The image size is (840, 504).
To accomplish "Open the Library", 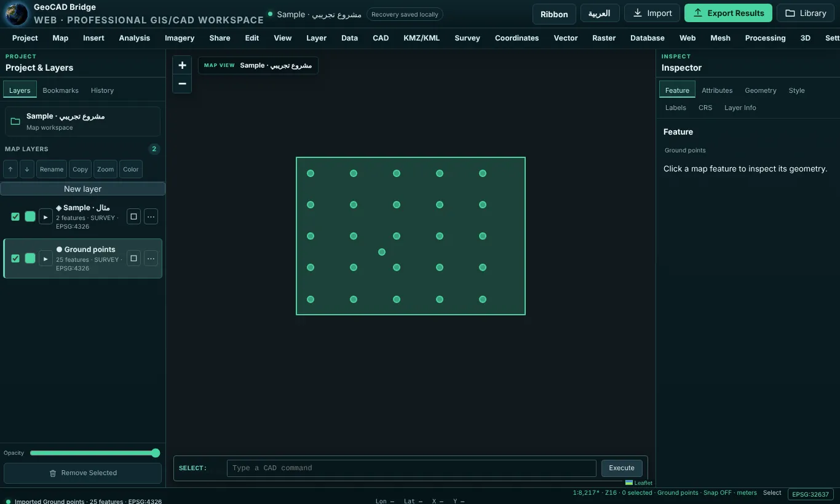I will (805, 13).
